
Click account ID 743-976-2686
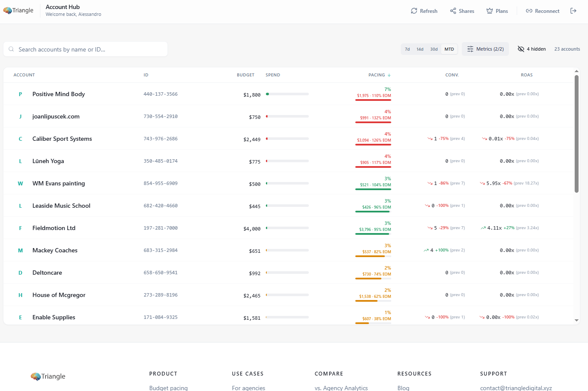coord(160,139)
